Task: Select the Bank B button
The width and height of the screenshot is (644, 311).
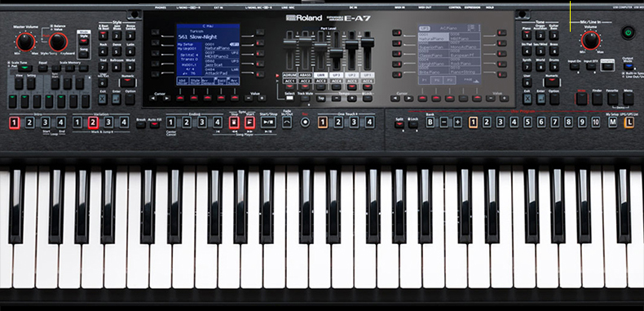Action: 430,122
